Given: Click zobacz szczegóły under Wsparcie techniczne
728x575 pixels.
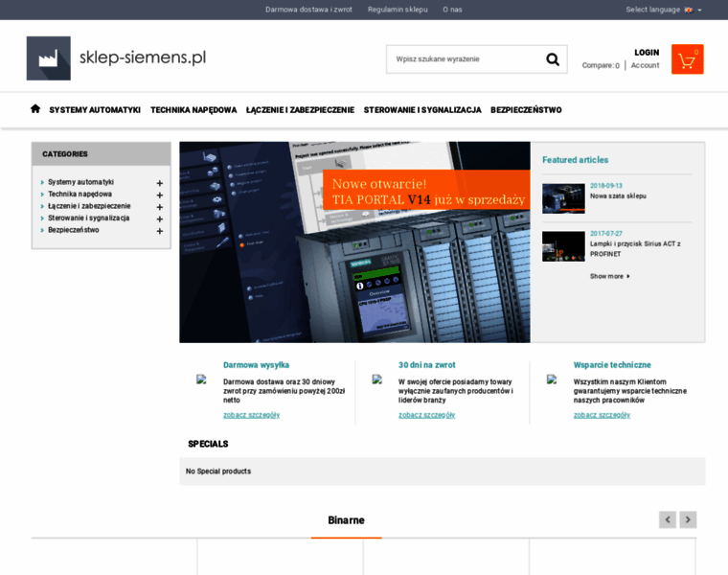Looking at the screenshot, I should [x=602, y=415].
